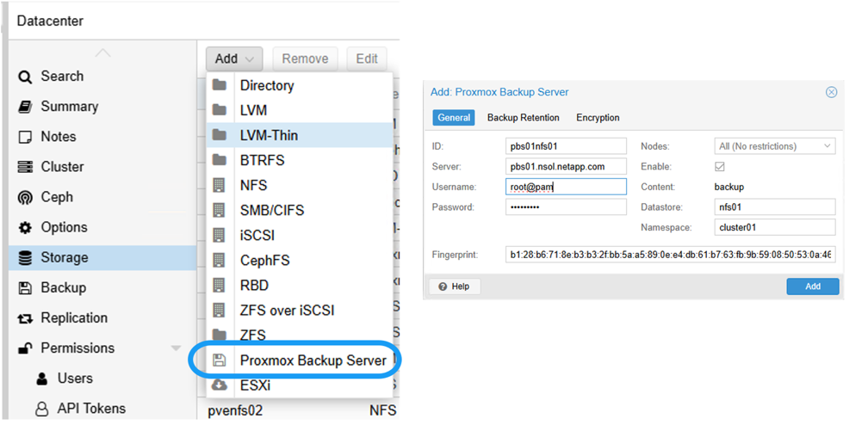868x425 pixels.
Task: Close the Add Proxmox Backup Server dialog
Action: pos(831,92)
